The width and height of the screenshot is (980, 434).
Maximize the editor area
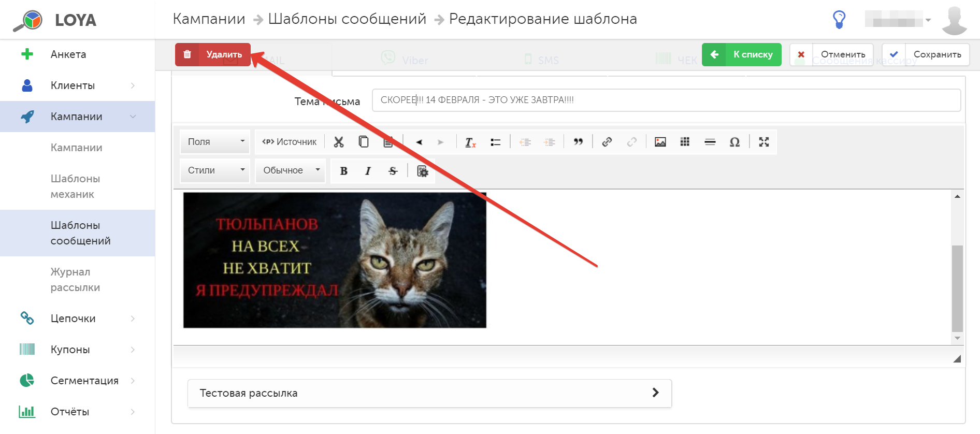tap(764, 142)
